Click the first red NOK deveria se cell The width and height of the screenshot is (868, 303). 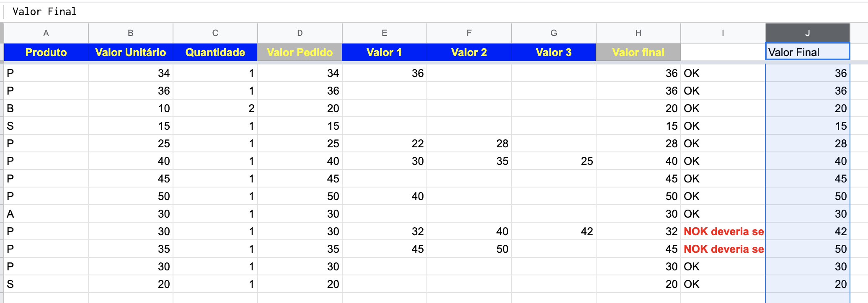(x=723, y=231)
